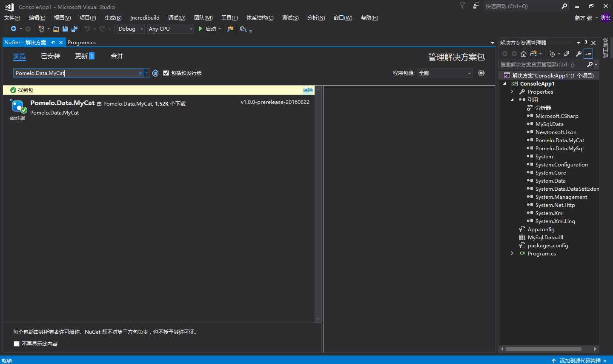
Task: Select the MySql.Data reference
Action: (x=549, y=124)
